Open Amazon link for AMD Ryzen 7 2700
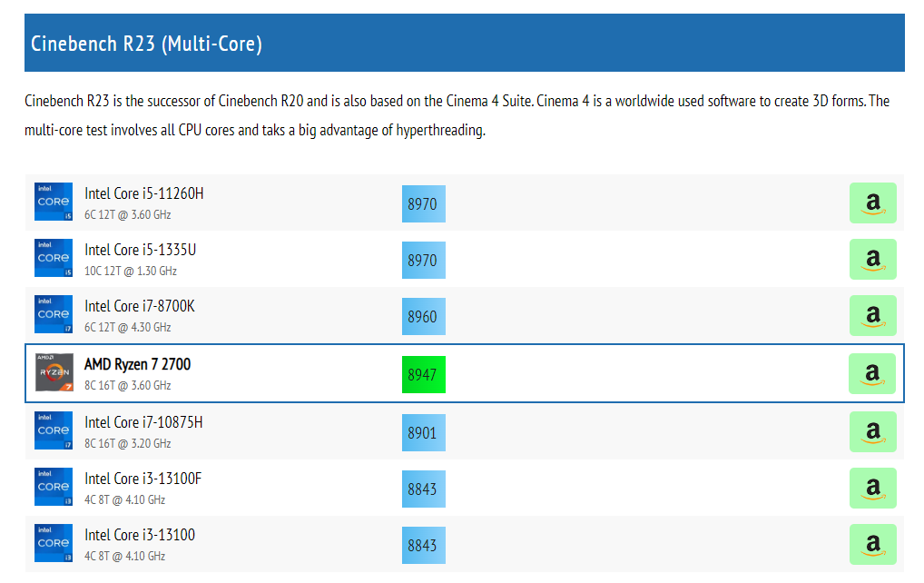 click(872, 373)
